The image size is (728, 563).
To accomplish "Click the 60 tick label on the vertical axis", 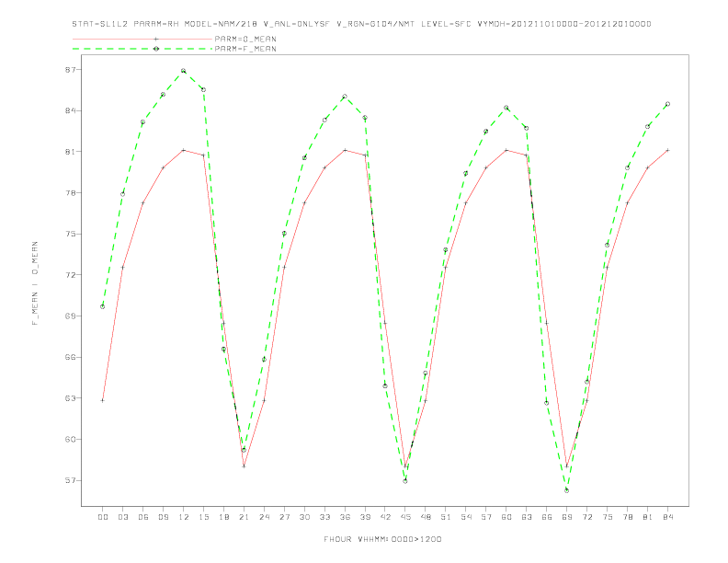I will point(70,439).
